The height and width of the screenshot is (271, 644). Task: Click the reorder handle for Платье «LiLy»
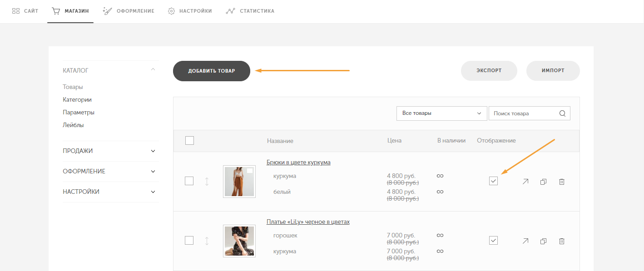[207, 241]
